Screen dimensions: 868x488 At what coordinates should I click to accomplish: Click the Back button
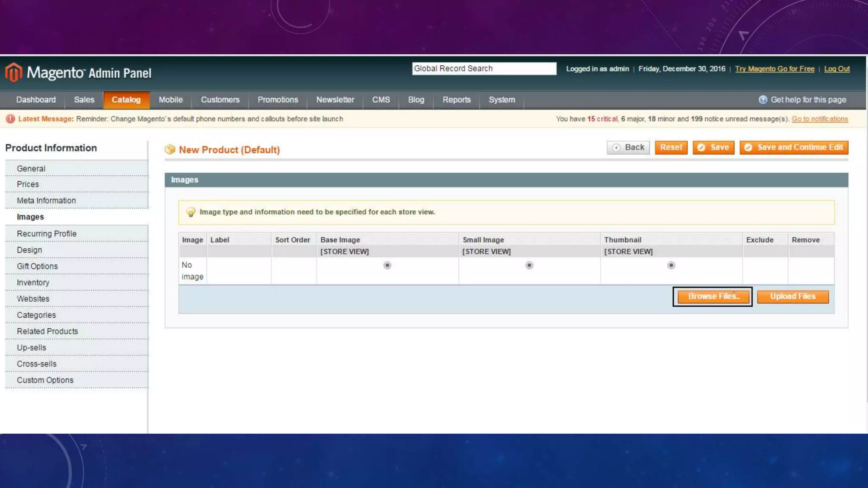pos(628,147)
